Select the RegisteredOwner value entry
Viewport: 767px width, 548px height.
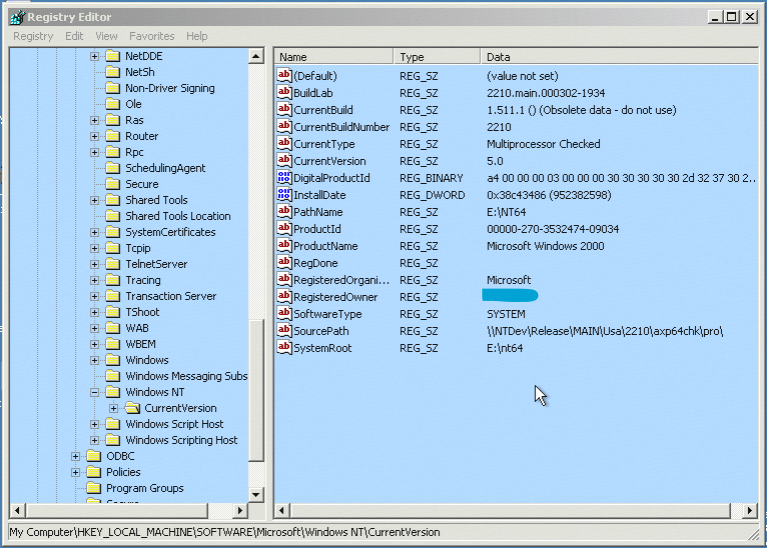335,297
